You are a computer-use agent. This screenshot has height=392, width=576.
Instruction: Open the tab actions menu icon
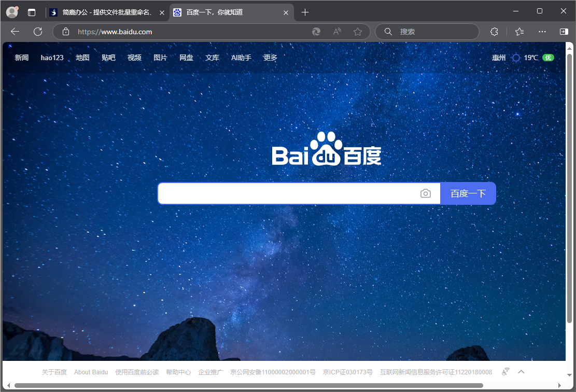click(32, 11)
